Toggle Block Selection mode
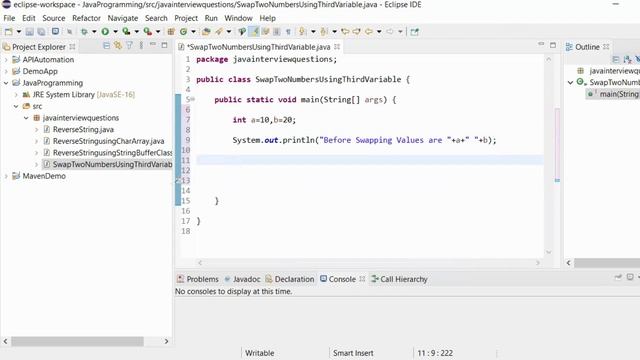 coord(277,31)
